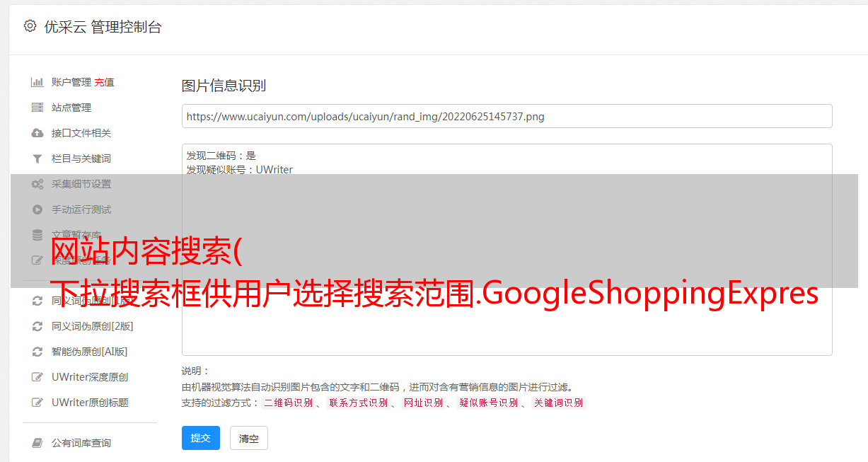Image resolution: width=868 pixels, height=462 pixels.
Task: Click the text 发现二维码：是
Action: [x=221, y=156]
